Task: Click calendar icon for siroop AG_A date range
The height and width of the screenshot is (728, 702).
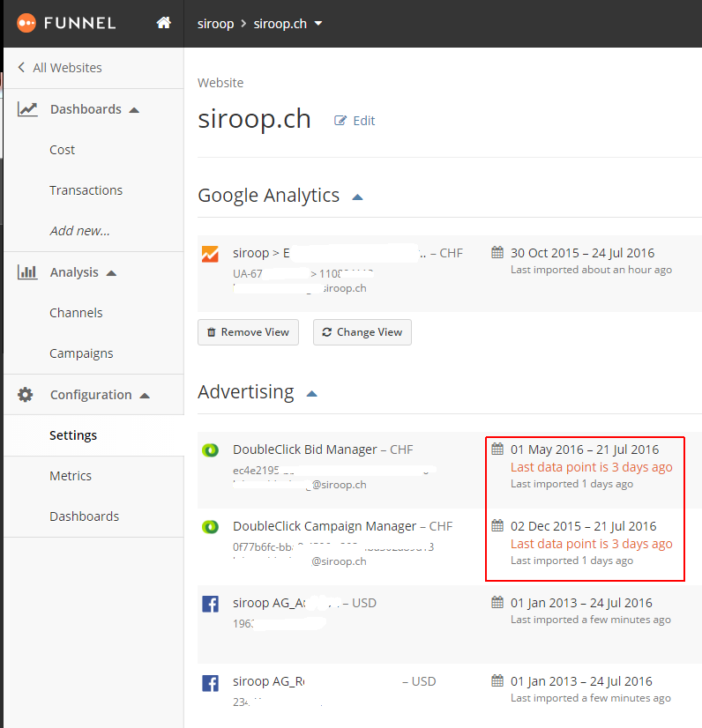Action: [x=497, y=602]
